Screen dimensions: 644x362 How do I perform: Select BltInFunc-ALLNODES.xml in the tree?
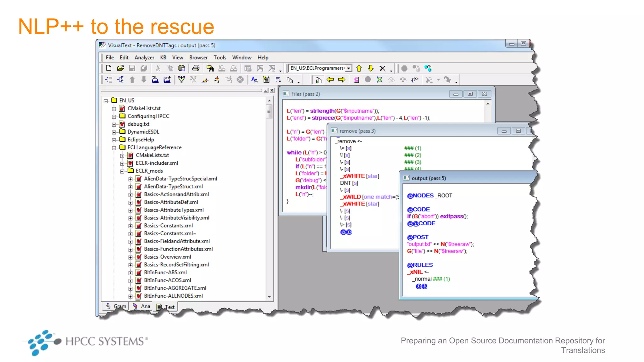pos(174,296)
